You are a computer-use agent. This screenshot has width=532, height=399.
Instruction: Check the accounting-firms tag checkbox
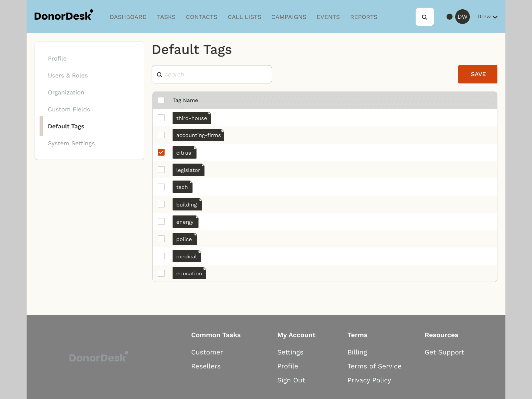[161, 135]
